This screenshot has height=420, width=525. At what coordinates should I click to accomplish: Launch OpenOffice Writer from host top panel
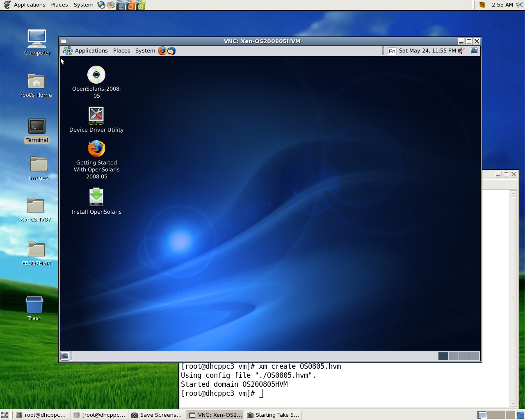pyautogui.click(x=121, y=5)
